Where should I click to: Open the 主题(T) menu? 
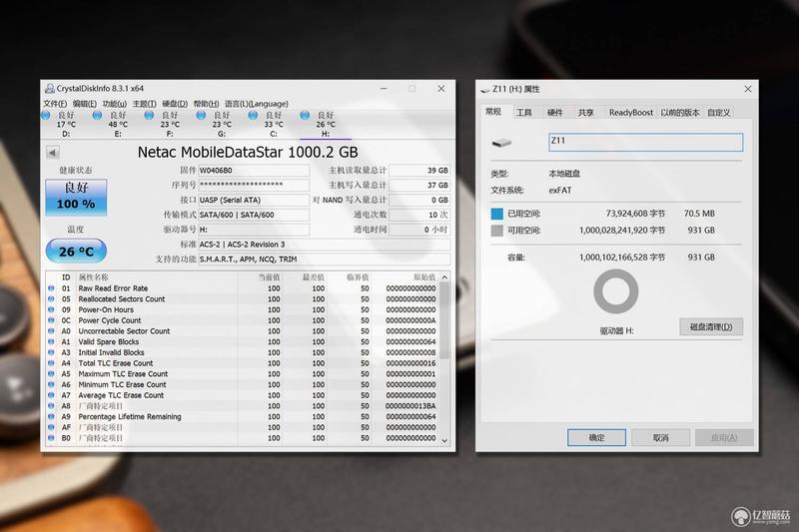point(144,104)
